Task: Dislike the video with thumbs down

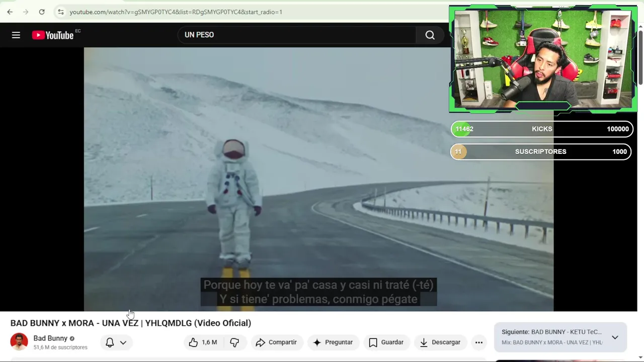Action: (x=234, y=342)
